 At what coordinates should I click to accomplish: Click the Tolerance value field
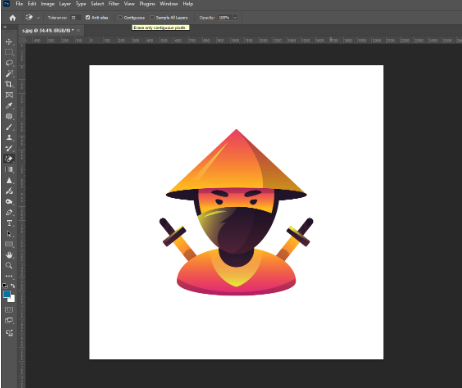pos(75,17)
